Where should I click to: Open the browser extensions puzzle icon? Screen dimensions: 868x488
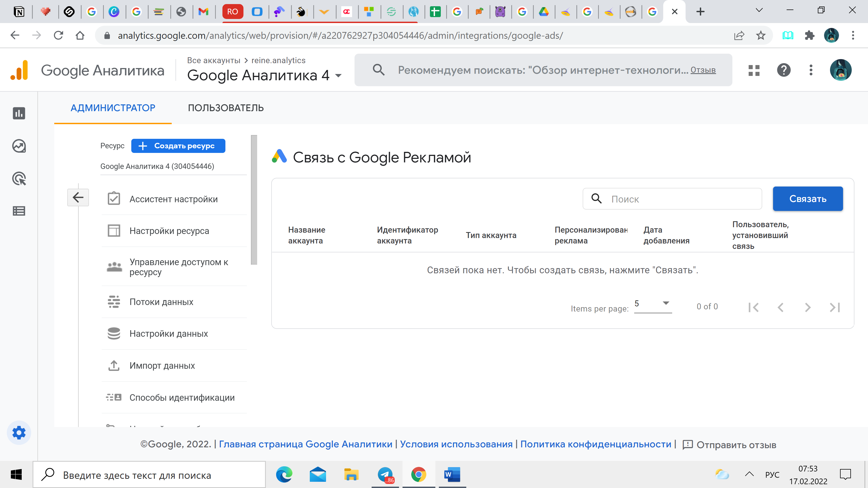tap(809, 35)
